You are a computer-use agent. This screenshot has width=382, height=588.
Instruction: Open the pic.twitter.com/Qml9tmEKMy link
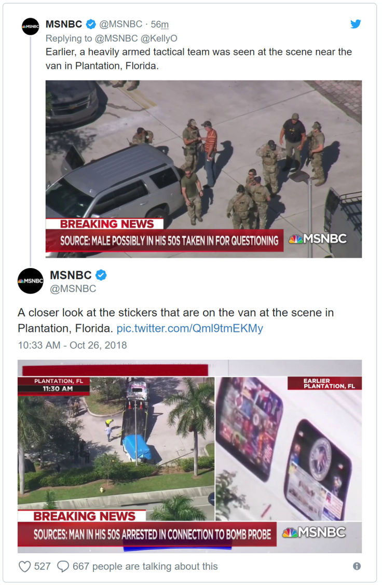click(190, 329)
